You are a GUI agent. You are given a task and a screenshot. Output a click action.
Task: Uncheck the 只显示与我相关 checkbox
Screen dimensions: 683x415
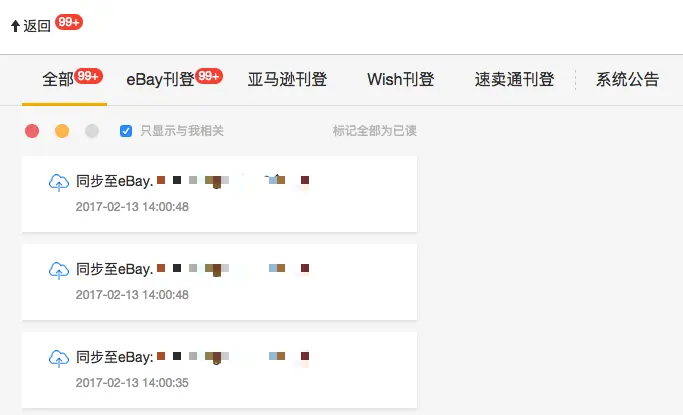(x=126, y=131)
